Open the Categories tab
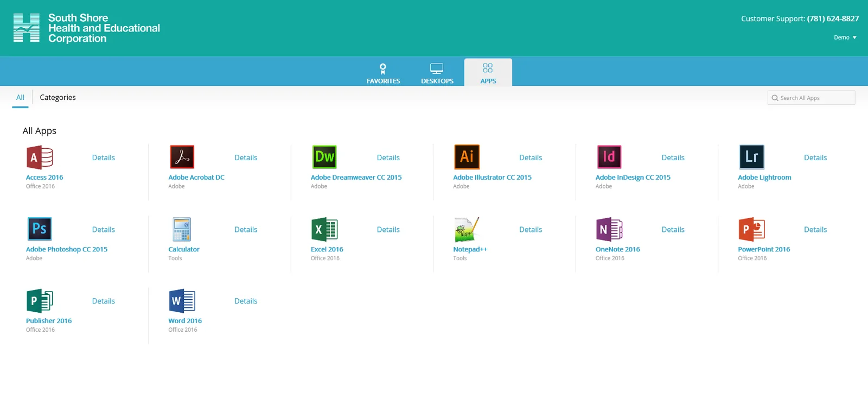The image size is (868, 410). pos(58,98)
